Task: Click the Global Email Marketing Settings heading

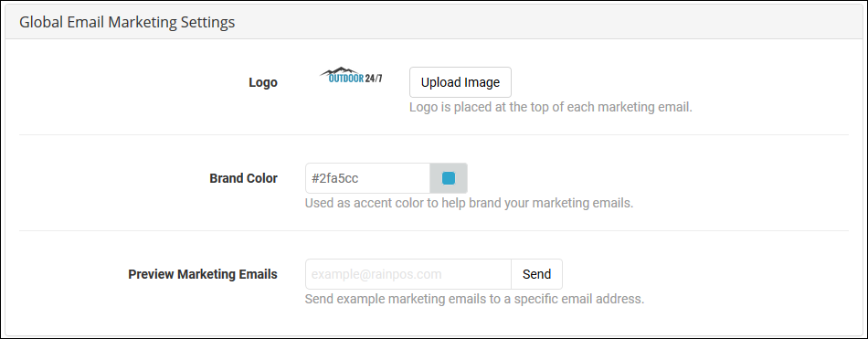Action: (127, 22)
